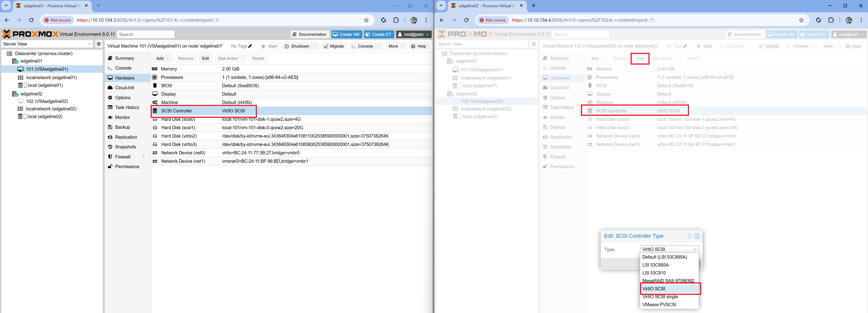Open the Console dropdown arrow for VM 101

click(378, 46)
